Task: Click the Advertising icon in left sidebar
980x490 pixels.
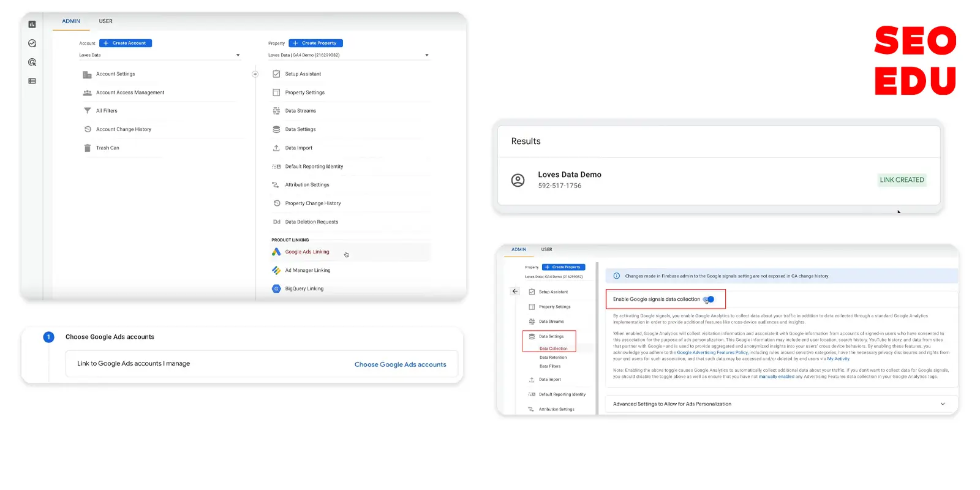Action: 32,62
